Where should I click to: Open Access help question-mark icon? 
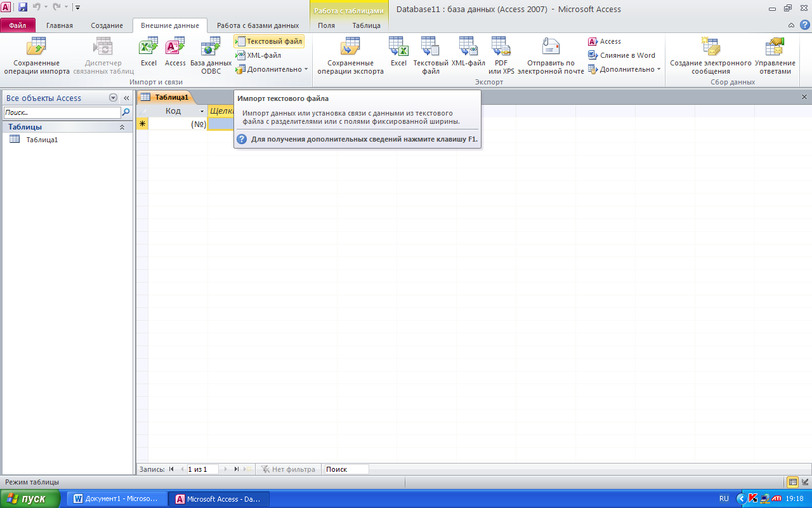804,25
